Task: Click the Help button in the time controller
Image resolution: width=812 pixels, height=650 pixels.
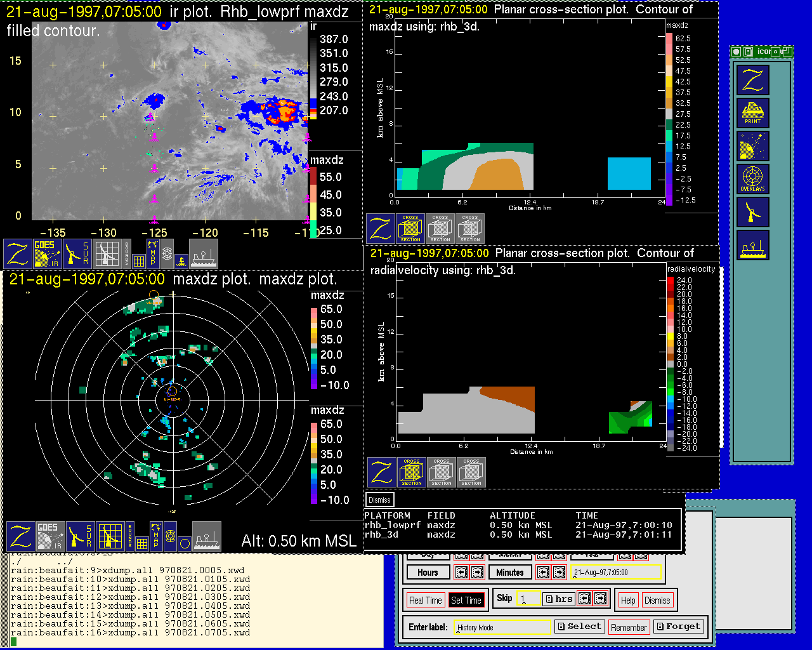Action: coord(628,600)
